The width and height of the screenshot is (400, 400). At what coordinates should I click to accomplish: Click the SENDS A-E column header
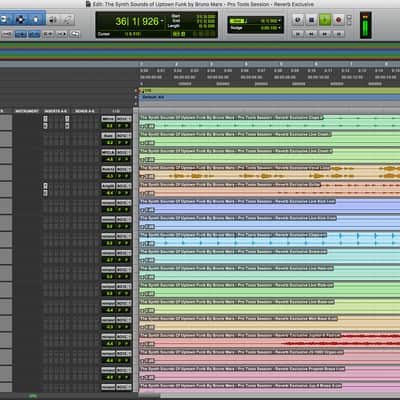pos(85,111)
